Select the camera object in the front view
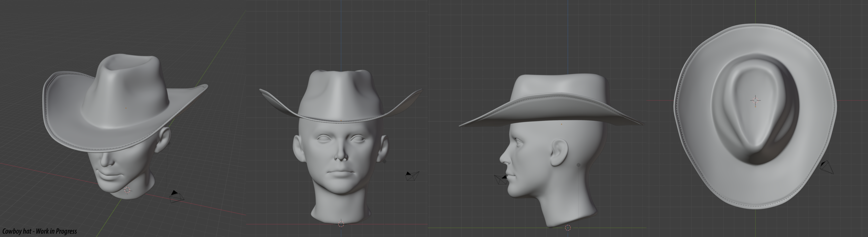The height and width of the screenshot is (237, 868). pos(412,176)
